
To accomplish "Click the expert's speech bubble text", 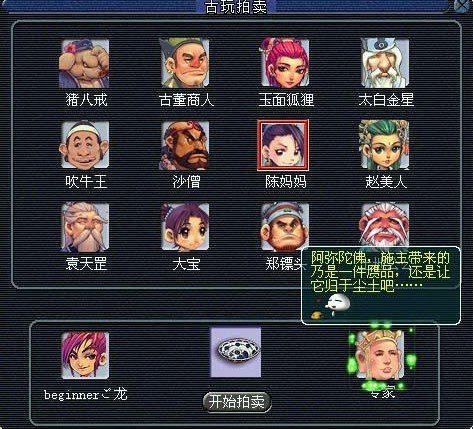I will (380, 272).
